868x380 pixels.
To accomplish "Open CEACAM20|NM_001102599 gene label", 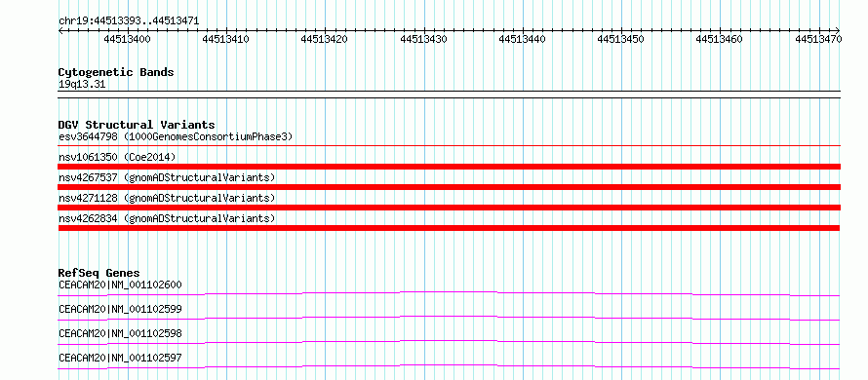I will [x=120, y=309].
